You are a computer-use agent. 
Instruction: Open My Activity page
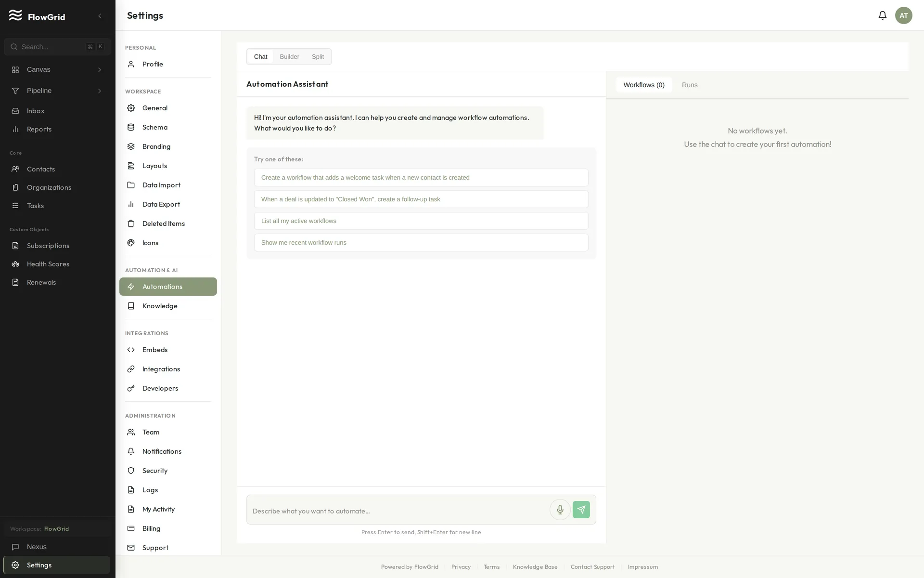pos(168,509)
